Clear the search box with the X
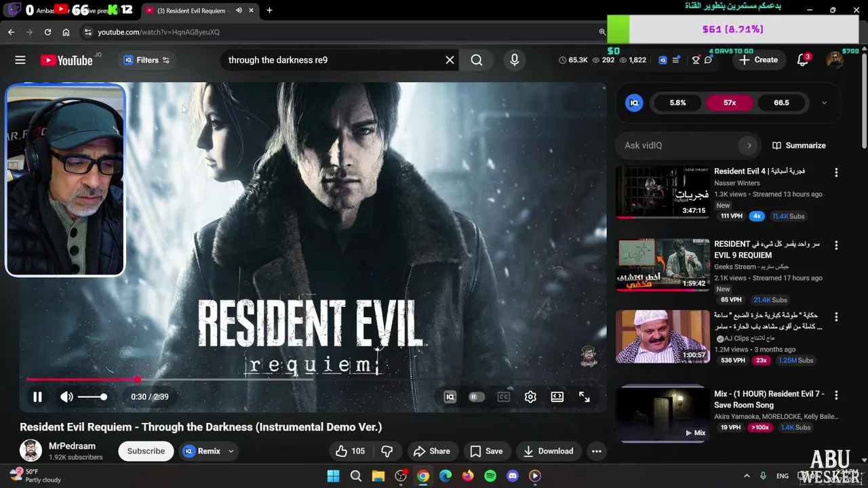The image size is (868, 488). 450,60
